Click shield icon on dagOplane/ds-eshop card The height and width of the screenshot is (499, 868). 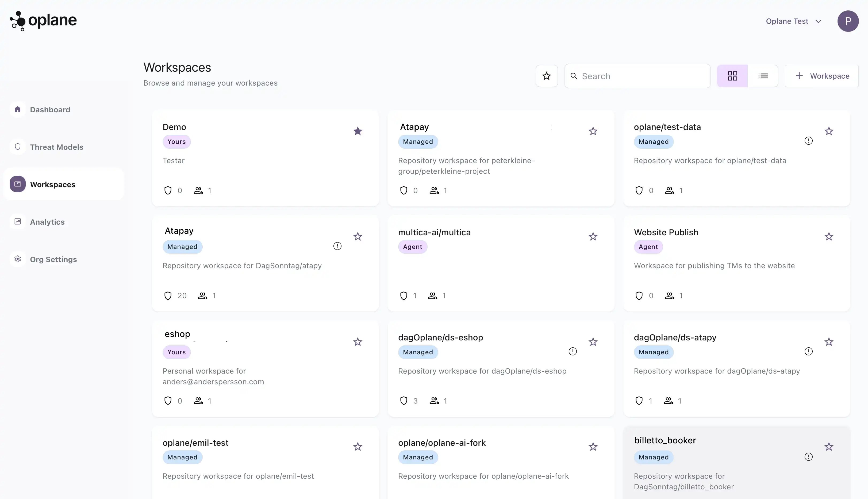(404, 401)
